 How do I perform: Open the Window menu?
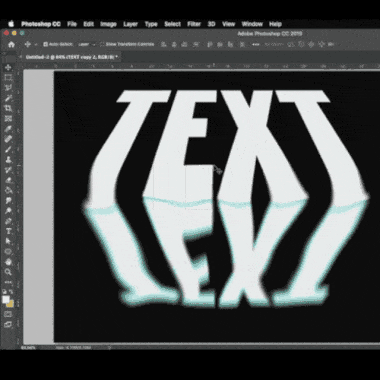[x=252, y=24]
